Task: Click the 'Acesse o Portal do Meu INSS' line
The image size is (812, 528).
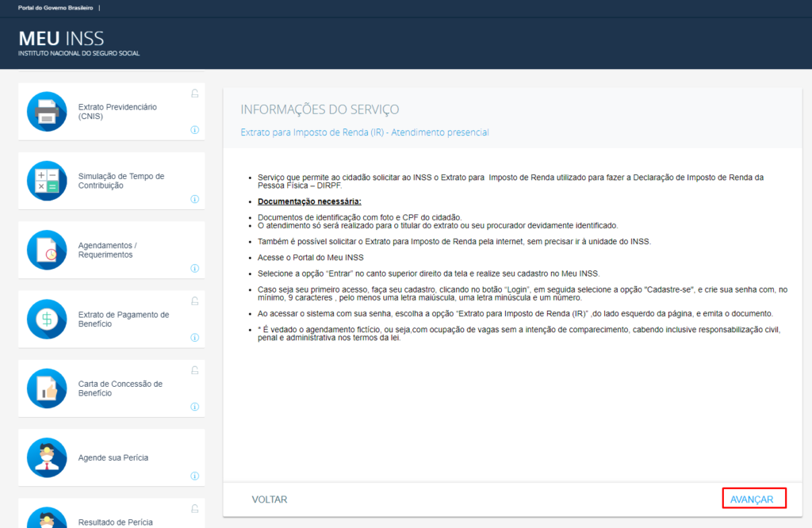Action: (310, 258)
